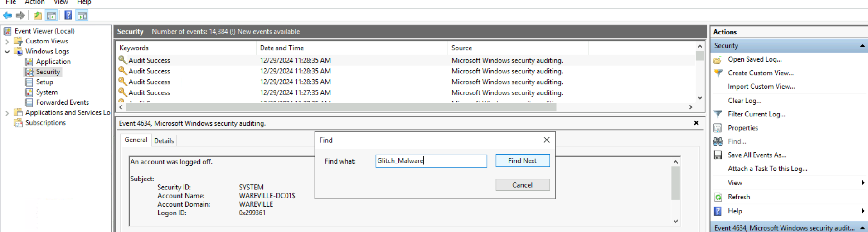The image size is (868, 232).
Task: Click the Open Saved Log folder icon
Action: (718, 60)
